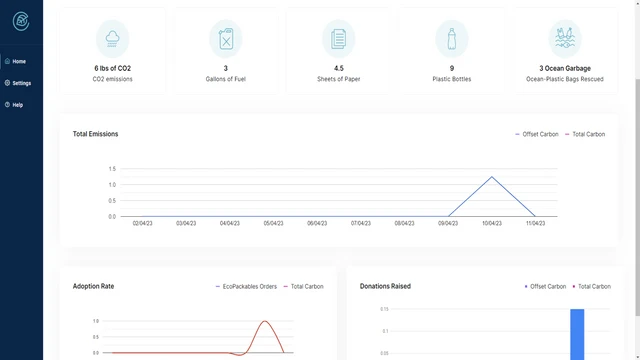Click the Adoption Rate chart title

[x=93, y=286]
